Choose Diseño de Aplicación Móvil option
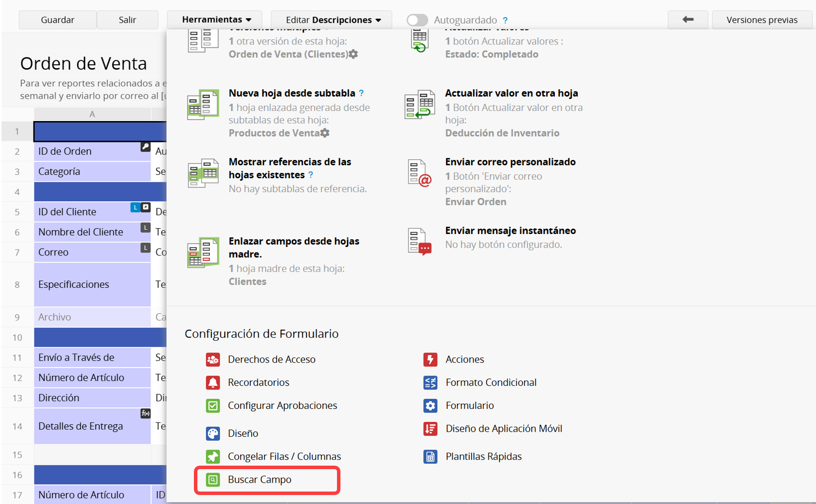816x504 pixels. pos(503,428)
